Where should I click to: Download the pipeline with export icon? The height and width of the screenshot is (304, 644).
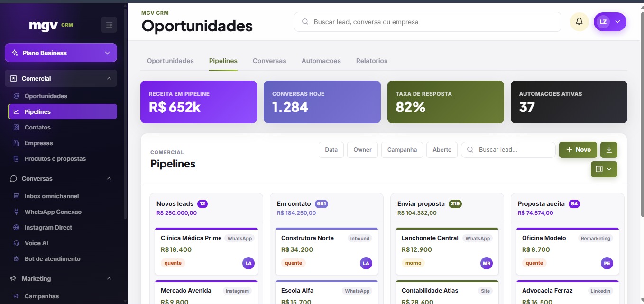point(609,149)
